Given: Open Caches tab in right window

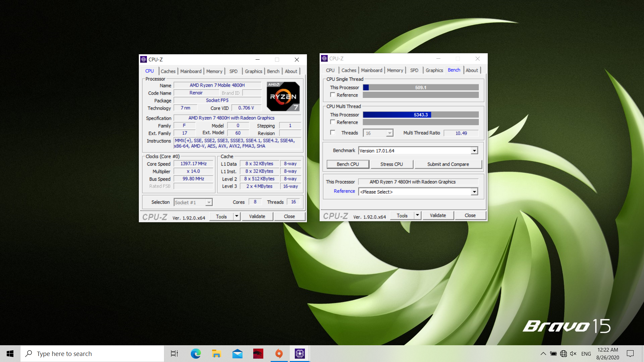Looking at the screenshot, I should click(349, 70).
